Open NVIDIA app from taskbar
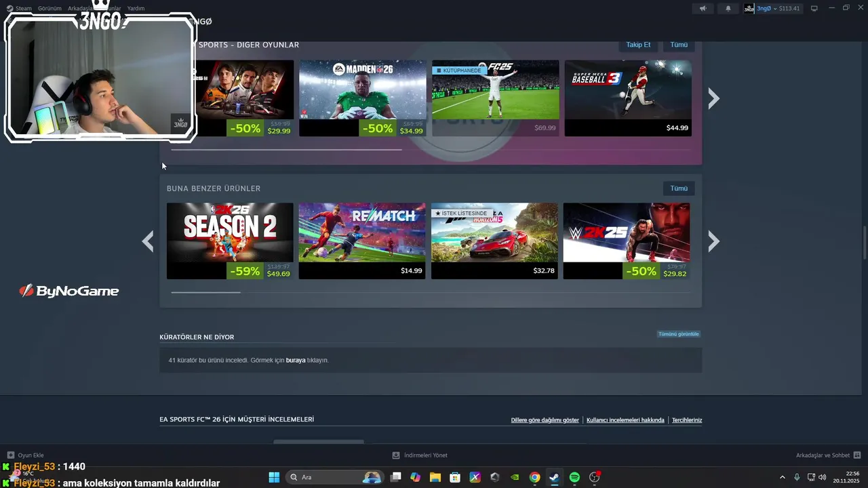This screenshot has width=868, height=488. pyautogui.click(x=515, y=477)
